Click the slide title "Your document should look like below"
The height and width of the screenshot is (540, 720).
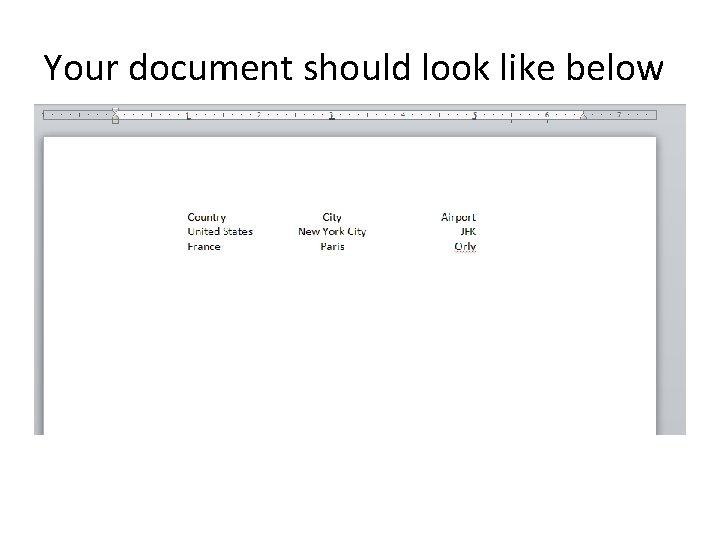(353, 68)
